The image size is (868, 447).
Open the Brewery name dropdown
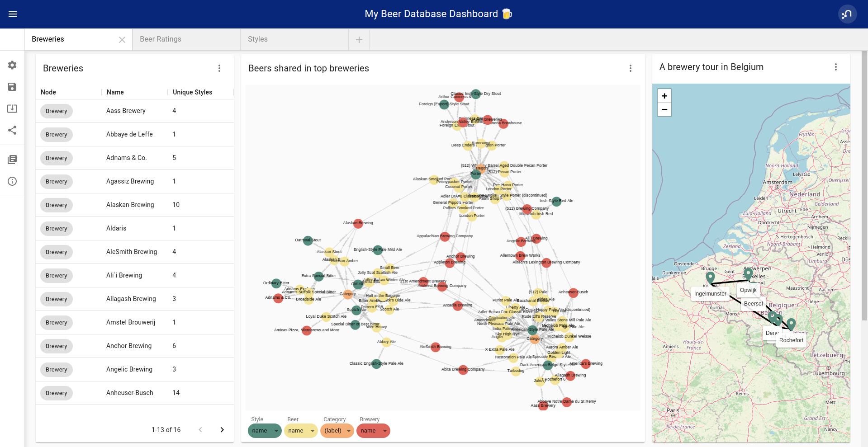tap(373, 431)
